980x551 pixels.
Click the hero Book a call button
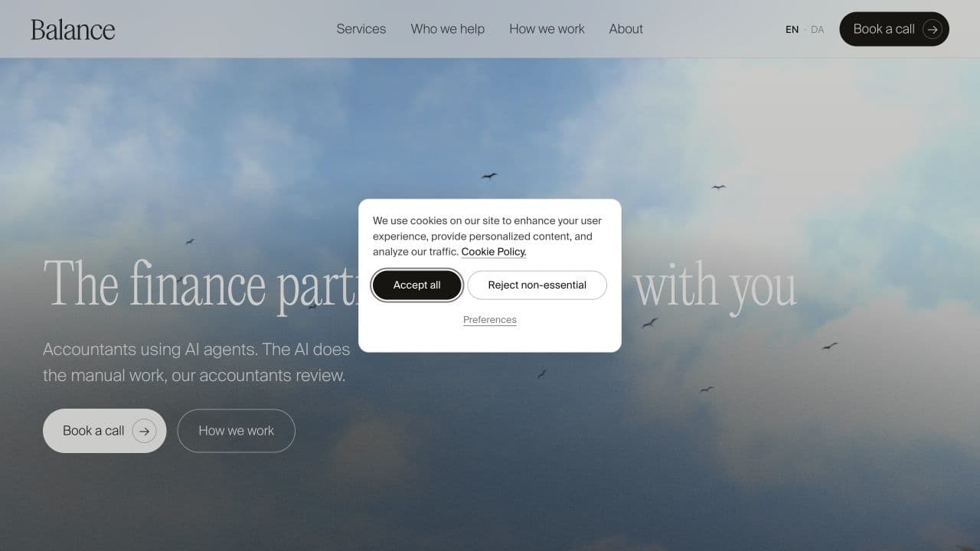click(x=105, y=431)
